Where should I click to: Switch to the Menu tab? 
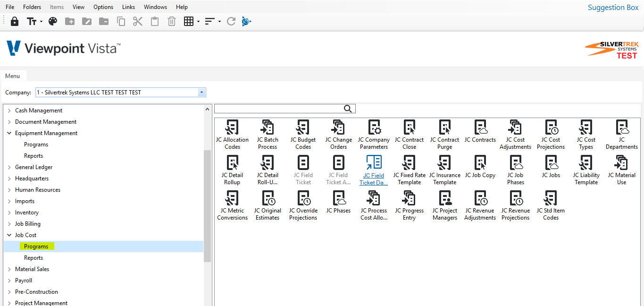(x=13, y=76)
